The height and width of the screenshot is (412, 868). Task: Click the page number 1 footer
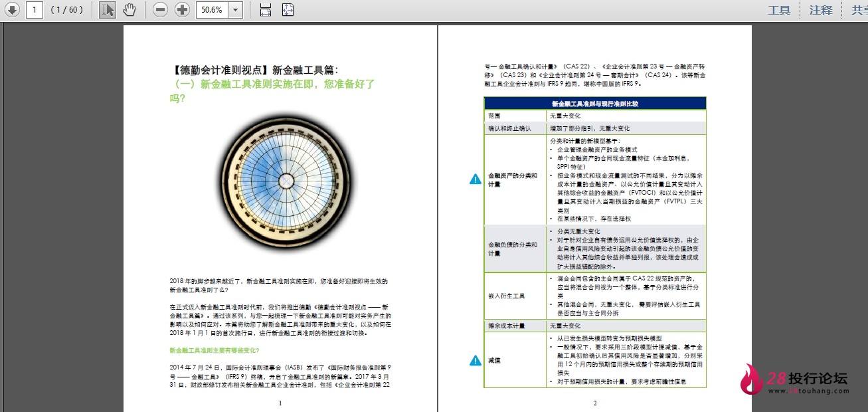tap(280, 403)
